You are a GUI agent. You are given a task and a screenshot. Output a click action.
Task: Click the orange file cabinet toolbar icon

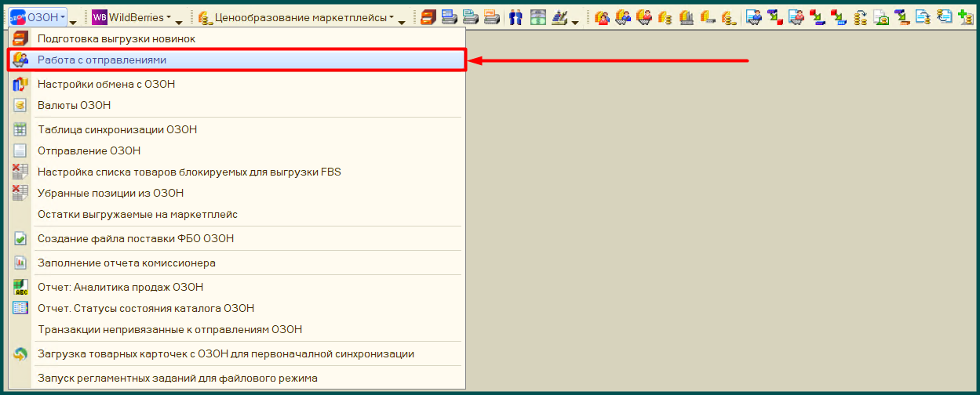click(x=428, y=16)
